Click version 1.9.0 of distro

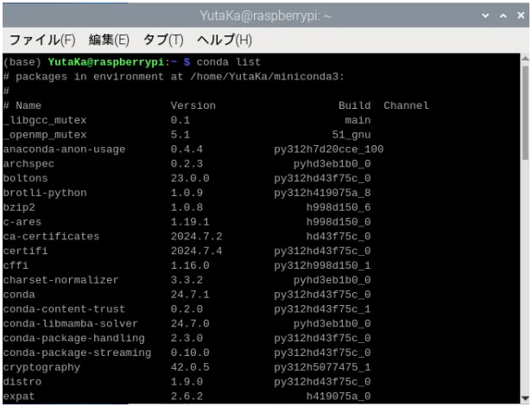coord(187,382)
